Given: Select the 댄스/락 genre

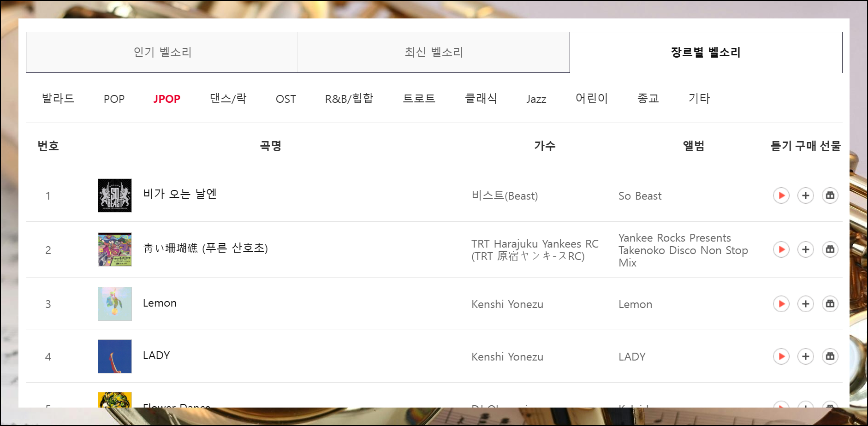Looking at the screenshot, I should 228,99.
